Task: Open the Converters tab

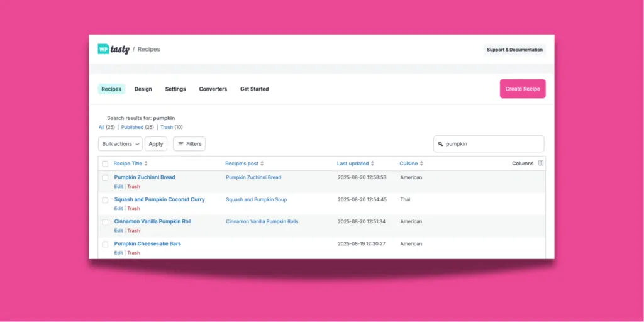Action: pyautogui.click(x=213, y=89)
